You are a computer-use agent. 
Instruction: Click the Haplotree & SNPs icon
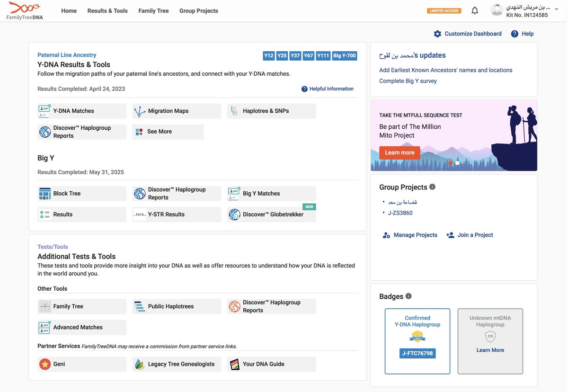234,111
